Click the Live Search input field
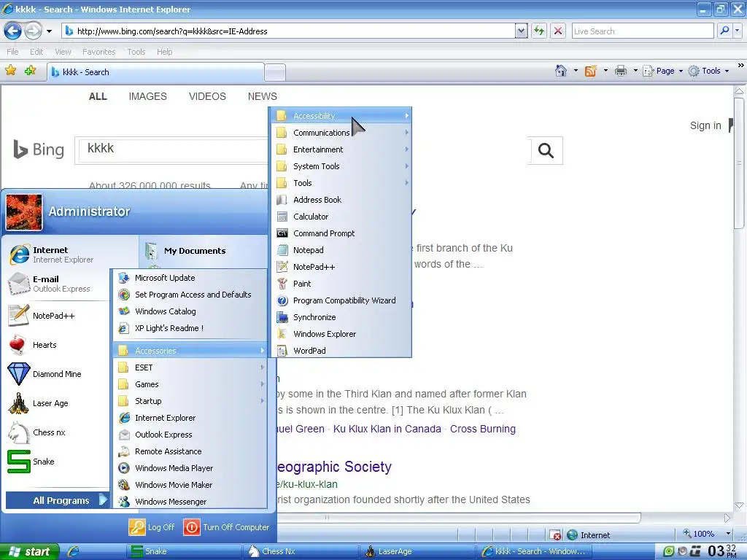 point(643,31)
